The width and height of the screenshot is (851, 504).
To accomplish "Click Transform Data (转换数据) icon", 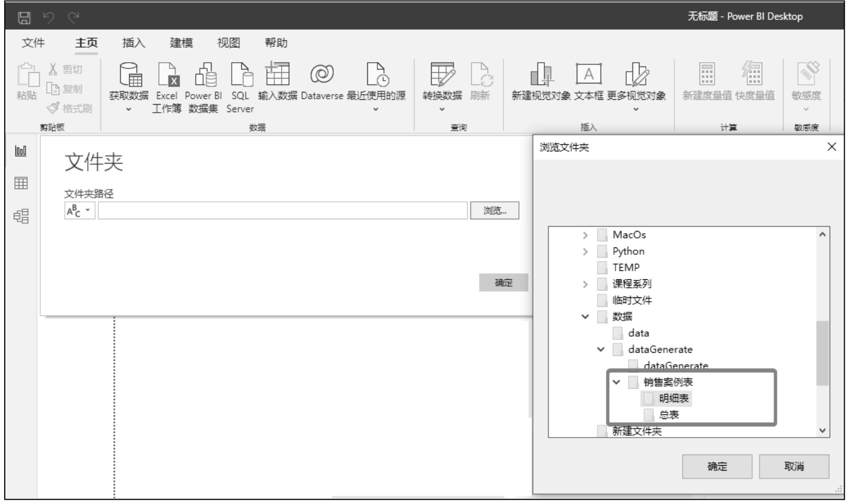I will point(442,74).
